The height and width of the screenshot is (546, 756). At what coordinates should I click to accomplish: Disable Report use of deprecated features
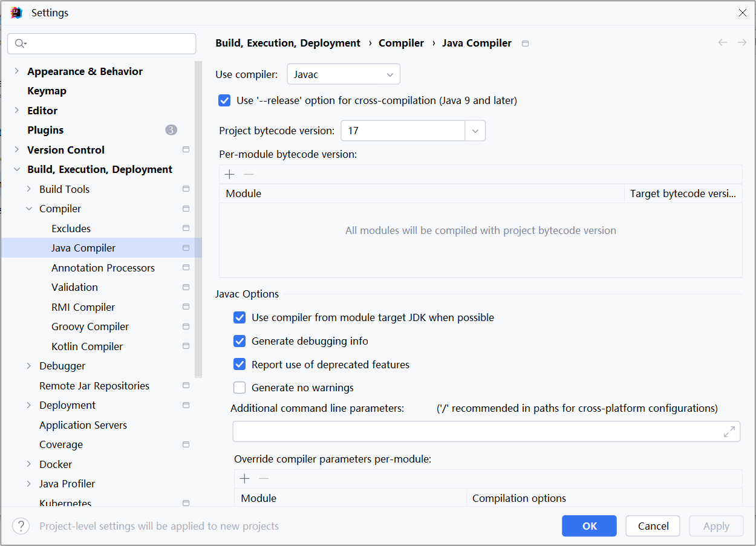coord(240,364)
